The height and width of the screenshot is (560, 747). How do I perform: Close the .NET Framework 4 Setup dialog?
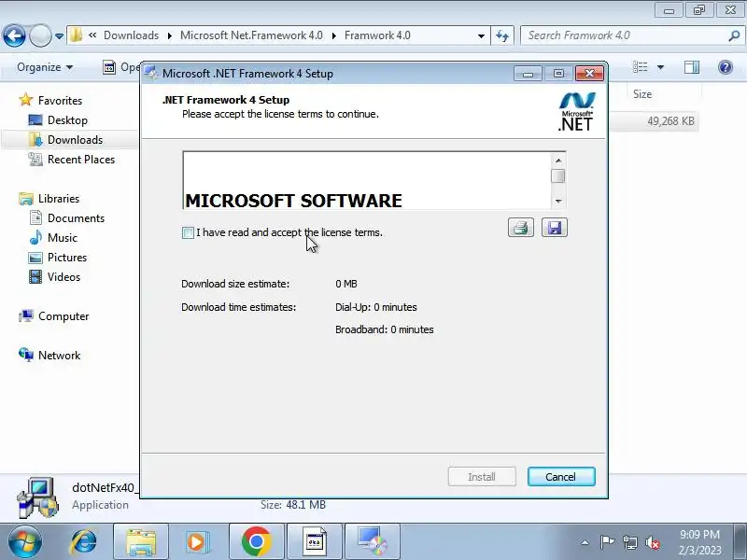(x=589, y=74)
